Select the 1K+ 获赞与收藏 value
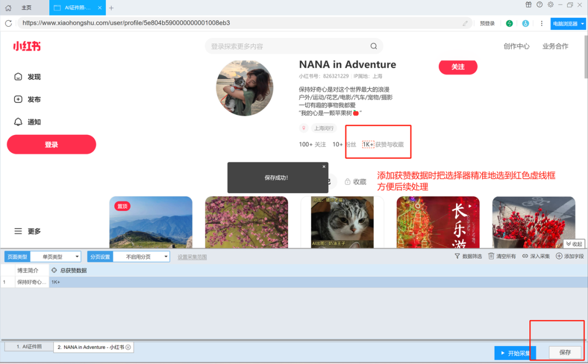Viewport: 588px width, 364px height. [368, 144]
